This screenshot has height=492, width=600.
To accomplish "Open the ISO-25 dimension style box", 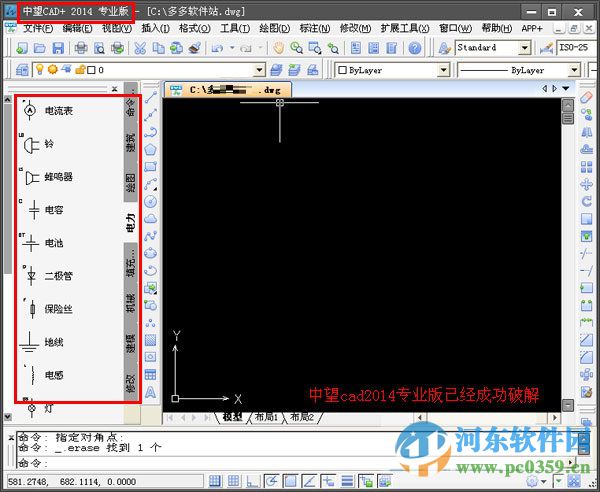I will click(x=576, y=48).
